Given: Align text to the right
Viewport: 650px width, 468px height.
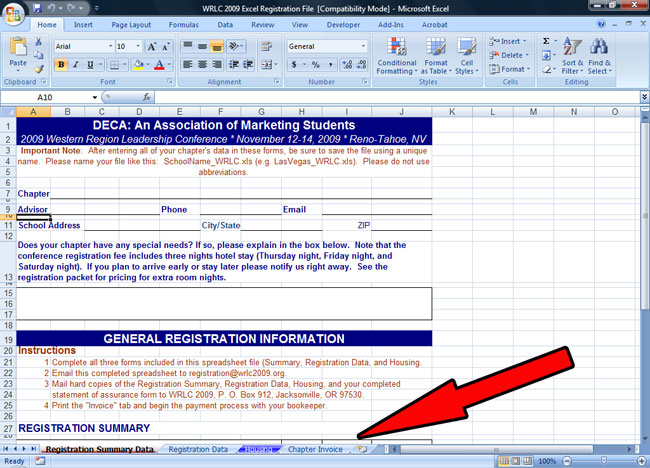Looking at the screenshot, I should click(x=216, y=65).
